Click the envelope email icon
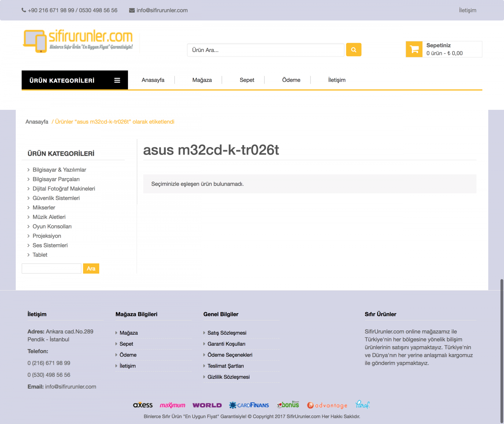The image size is (504, 424). click(x=132, y=10)
